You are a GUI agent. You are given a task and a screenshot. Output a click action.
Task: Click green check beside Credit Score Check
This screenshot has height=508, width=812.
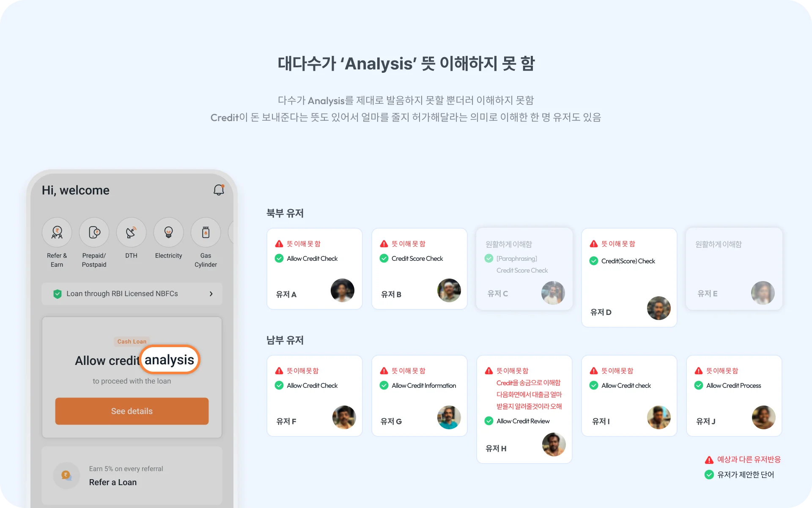[384, 258]
